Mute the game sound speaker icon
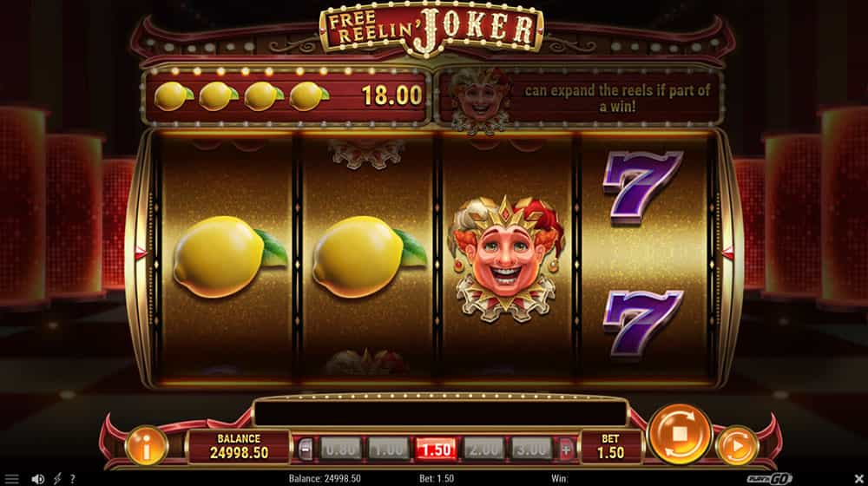The image size is (868, 486). 37,479
